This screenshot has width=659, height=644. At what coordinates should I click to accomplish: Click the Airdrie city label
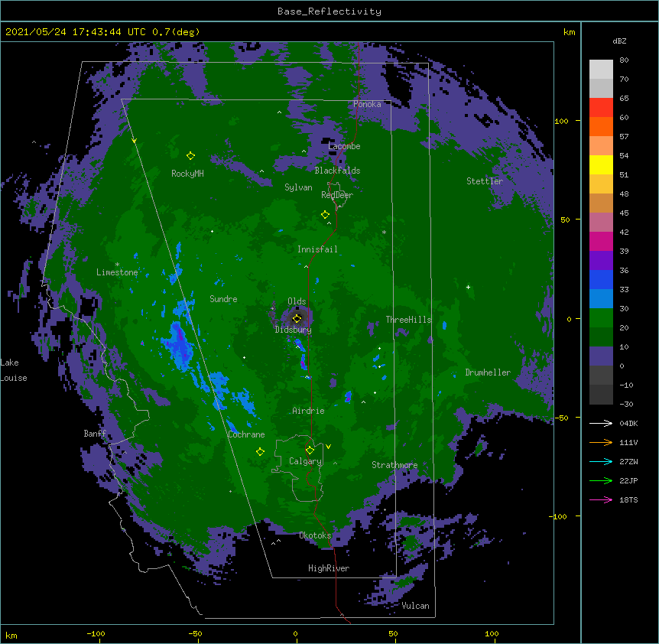[309, 411]
